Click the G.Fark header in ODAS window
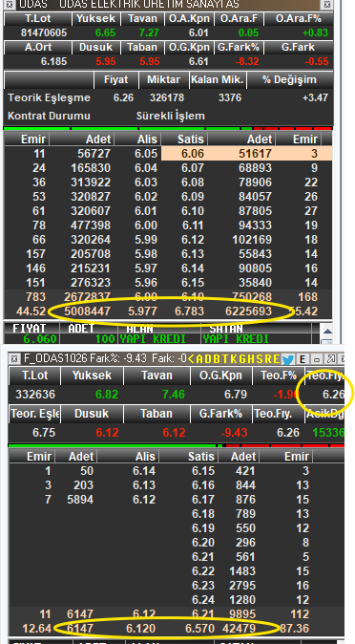The height and width of the screenshot is (644, 355). 299,47
